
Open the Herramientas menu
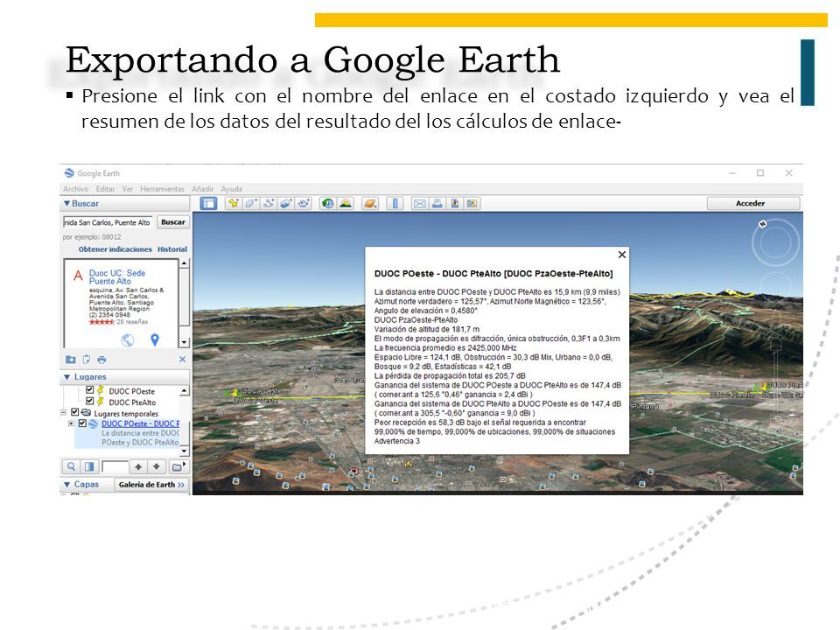162,189
